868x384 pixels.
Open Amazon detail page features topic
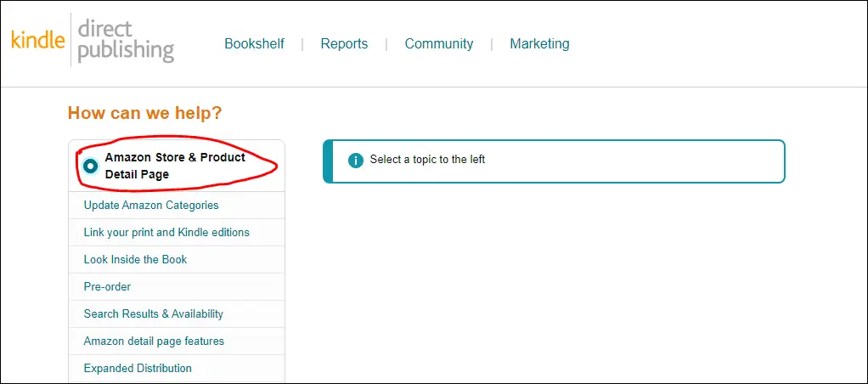(177, 341)
